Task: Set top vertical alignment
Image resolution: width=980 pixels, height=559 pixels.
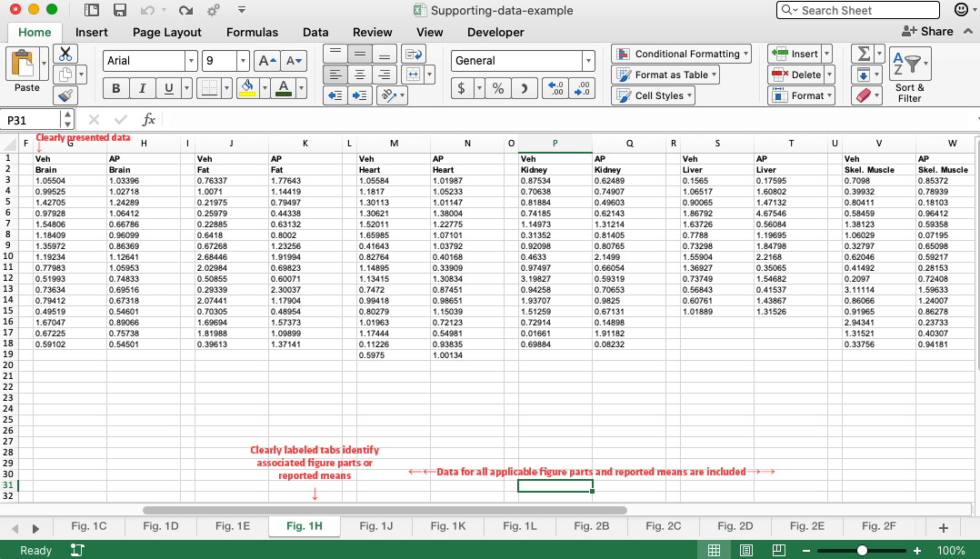Action: pos(335,54)
